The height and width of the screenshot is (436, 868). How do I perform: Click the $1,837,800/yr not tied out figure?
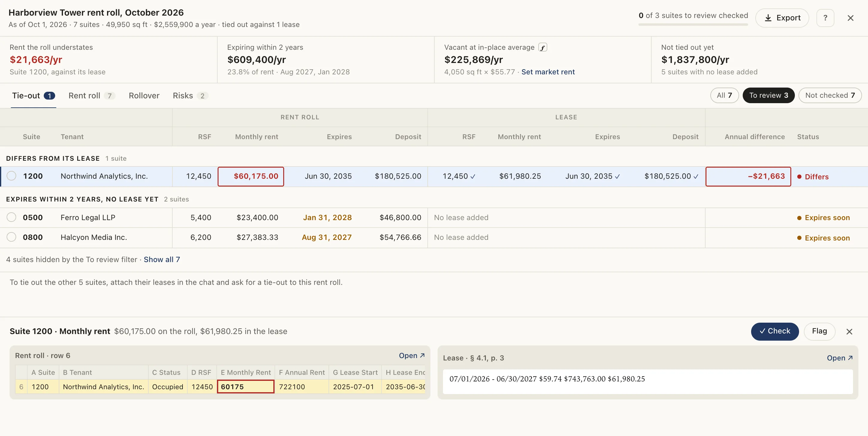[x=695, y=60]
